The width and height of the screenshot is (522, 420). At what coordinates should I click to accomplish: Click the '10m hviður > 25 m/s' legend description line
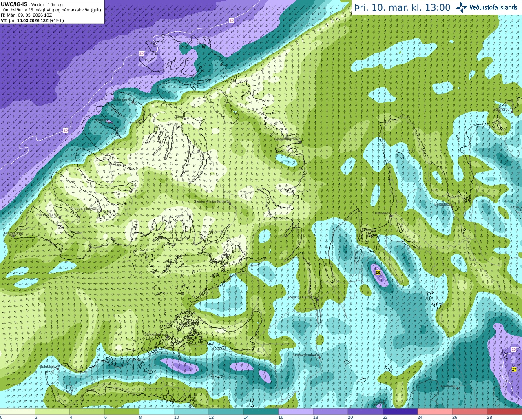coord(51,10)
